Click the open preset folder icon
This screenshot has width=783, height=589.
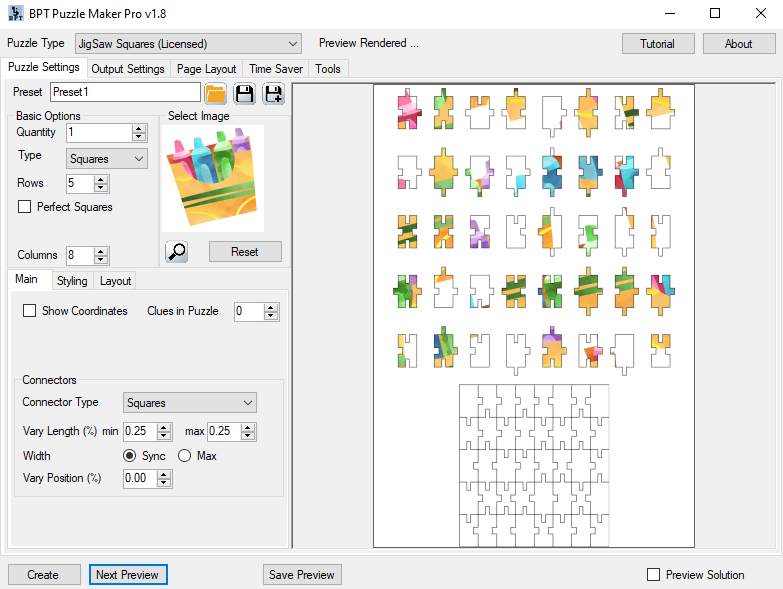coord(215,93)
